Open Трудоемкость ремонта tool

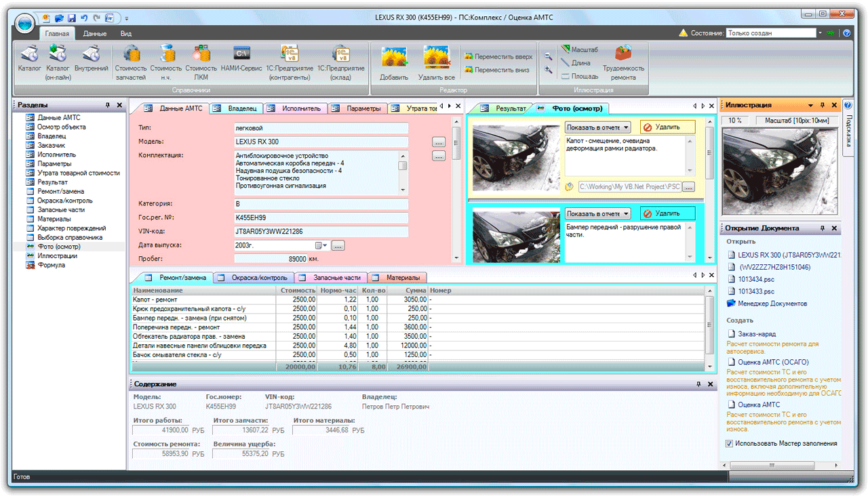623,54
